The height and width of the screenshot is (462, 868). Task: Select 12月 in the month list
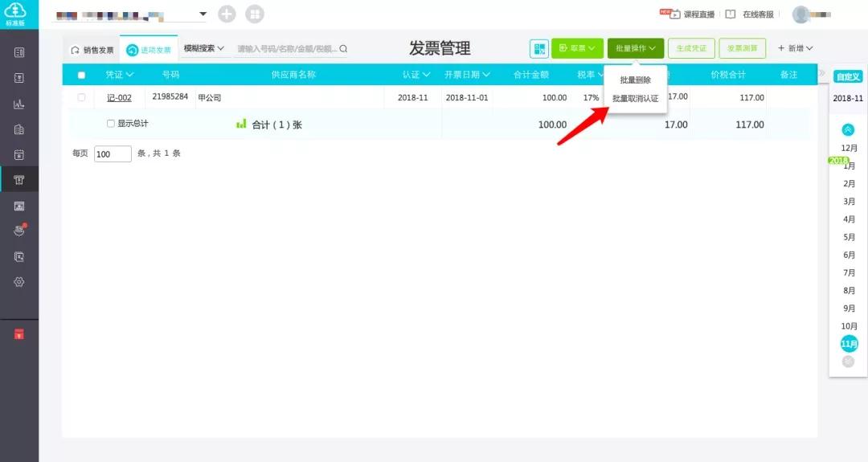850,148
